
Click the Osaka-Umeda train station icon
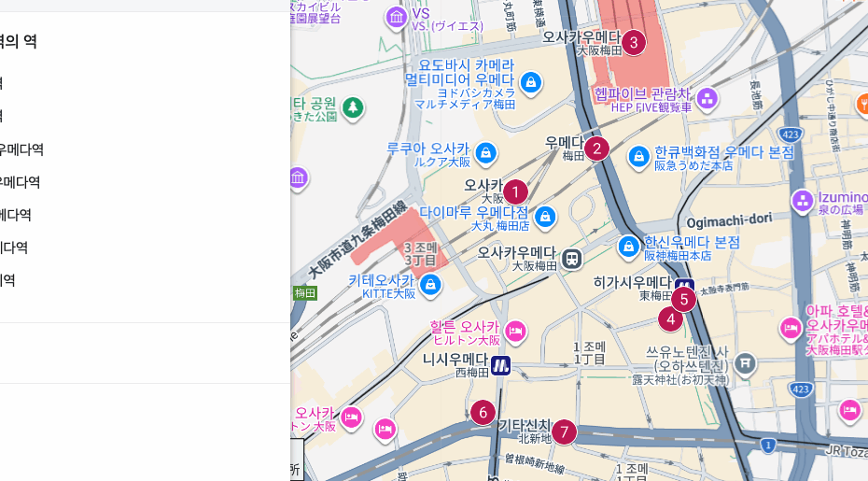point(572,259)
